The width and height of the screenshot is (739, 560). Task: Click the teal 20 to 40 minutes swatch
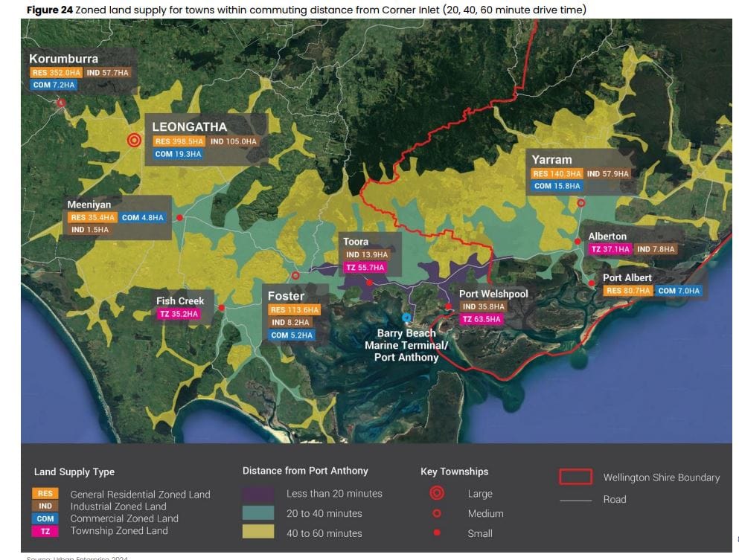point(258,513)
